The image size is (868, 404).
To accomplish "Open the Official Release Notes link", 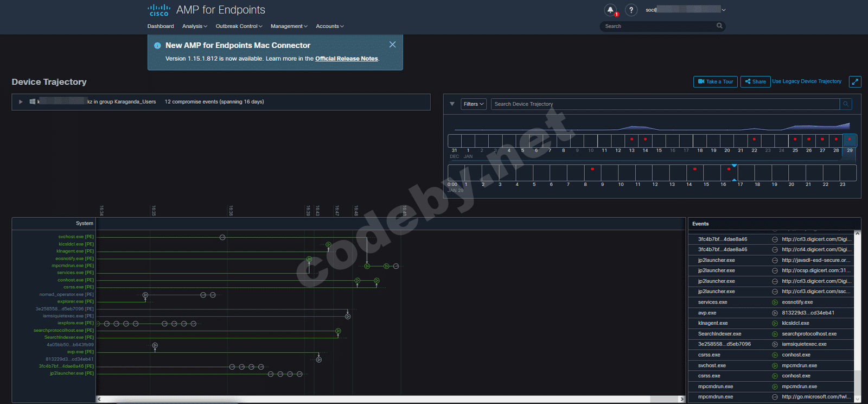I will 347,59.
